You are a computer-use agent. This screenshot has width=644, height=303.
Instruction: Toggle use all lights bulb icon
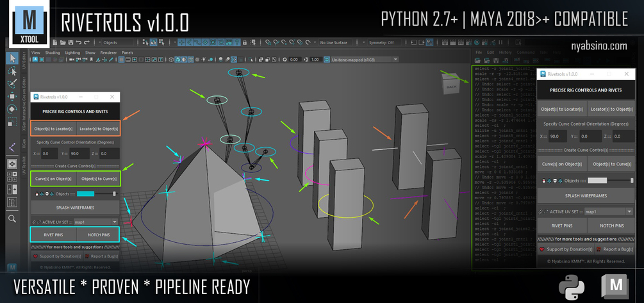tap(204, 60)
